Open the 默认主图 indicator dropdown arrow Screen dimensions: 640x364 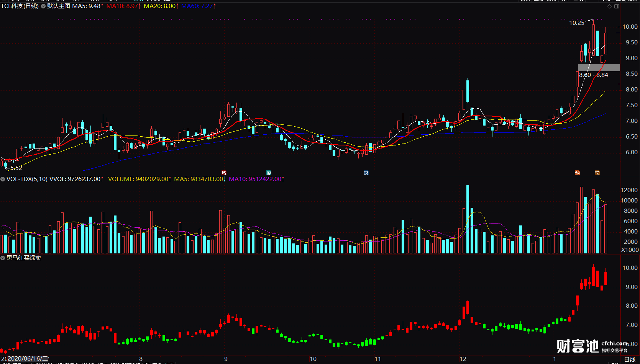tap(43, 6)
